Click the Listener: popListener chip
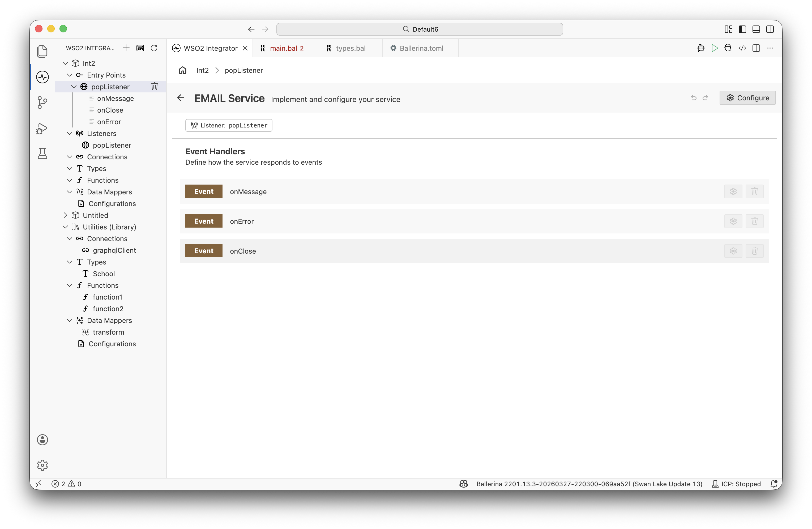The image size is (812, 529). (229, 125)
